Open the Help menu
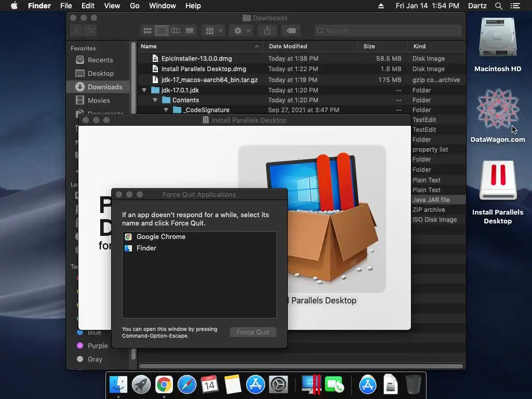 [193, 6]
